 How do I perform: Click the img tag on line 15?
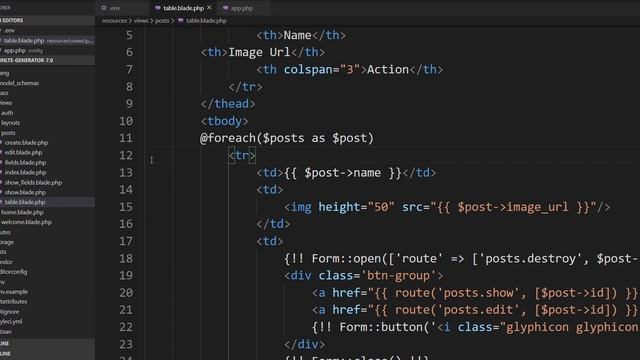click(298, 207)
